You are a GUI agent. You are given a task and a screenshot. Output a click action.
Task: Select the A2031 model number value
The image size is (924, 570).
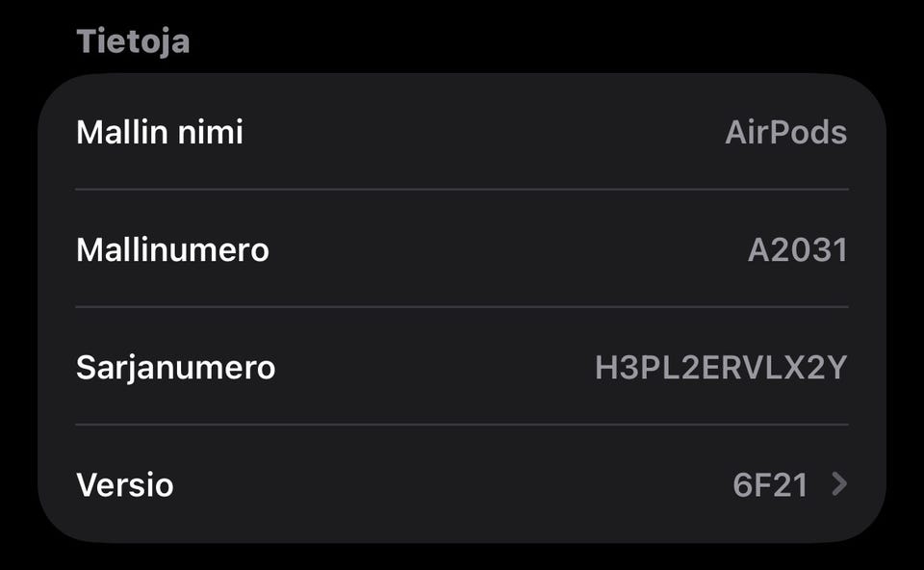[797, 250]
